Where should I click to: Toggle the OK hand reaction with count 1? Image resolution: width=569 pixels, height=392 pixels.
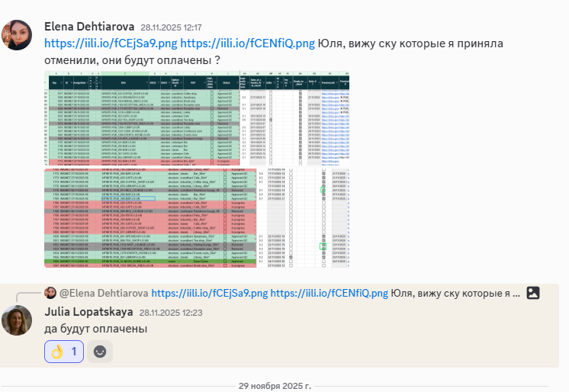point(64,352)
